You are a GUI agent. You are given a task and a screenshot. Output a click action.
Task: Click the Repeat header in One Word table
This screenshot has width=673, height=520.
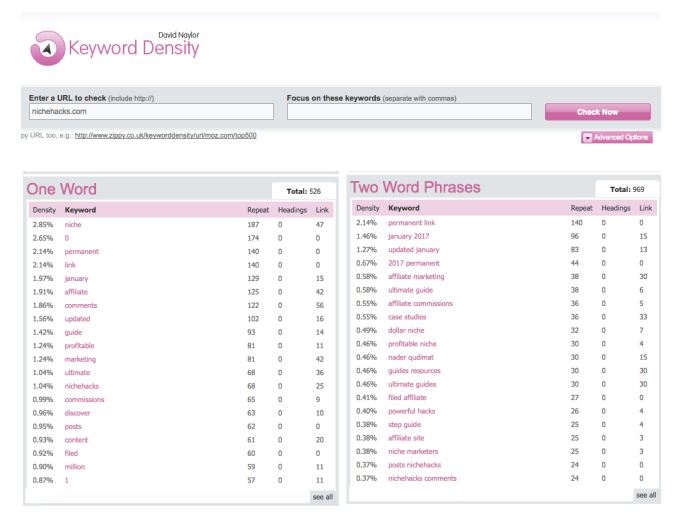258,210
